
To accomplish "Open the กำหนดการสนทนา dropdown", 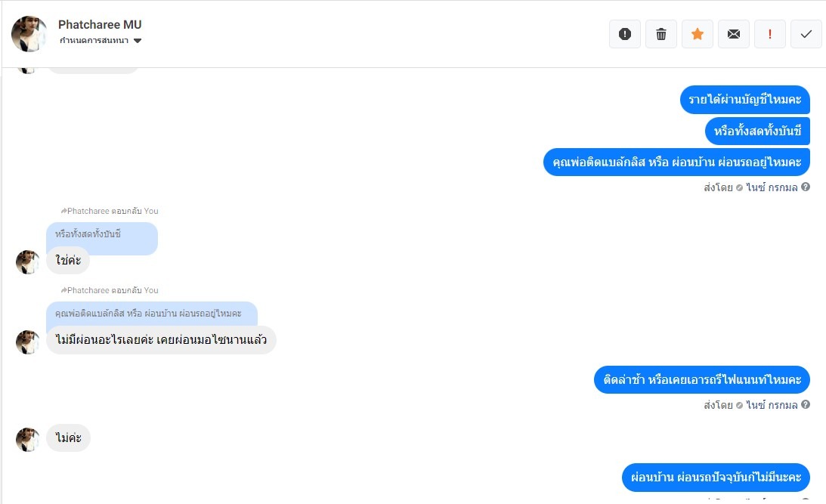I will [x=101, y=41].
